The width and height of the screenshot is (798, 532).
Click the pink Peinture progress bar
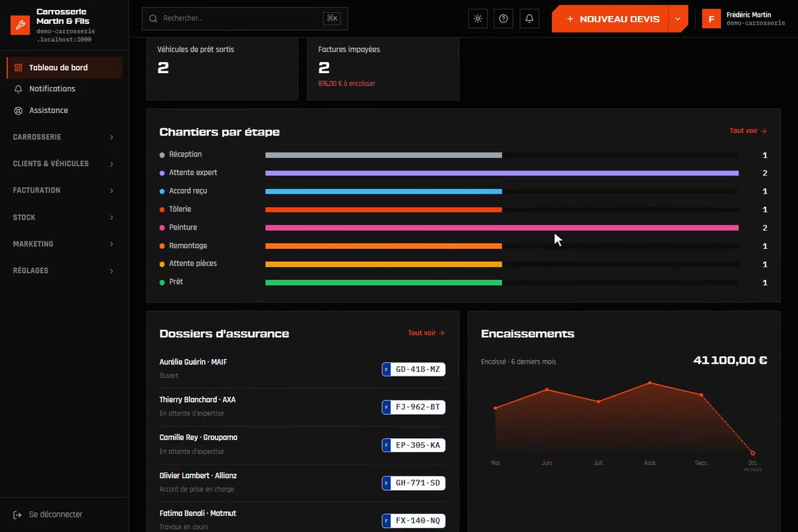502,228
